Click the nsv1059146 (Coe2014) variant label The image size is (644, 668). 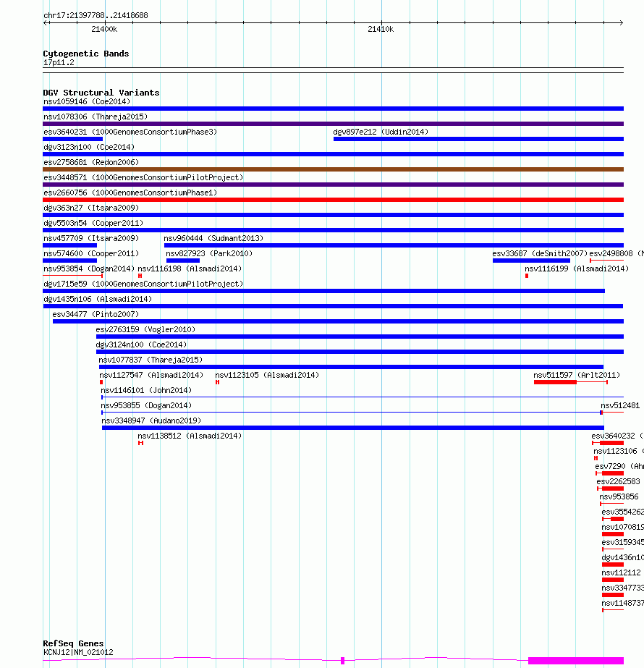[x=87, y=101]
